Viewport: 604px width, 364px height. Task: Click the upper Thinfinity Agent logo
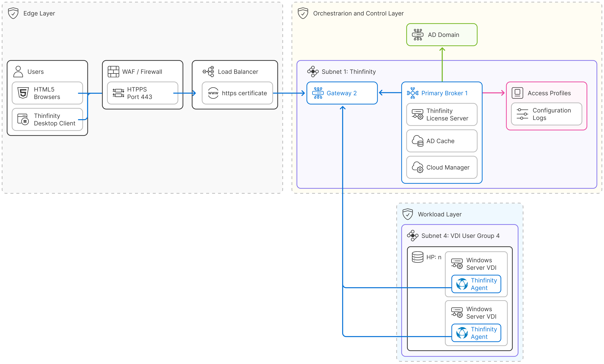[x=462, y=284]
